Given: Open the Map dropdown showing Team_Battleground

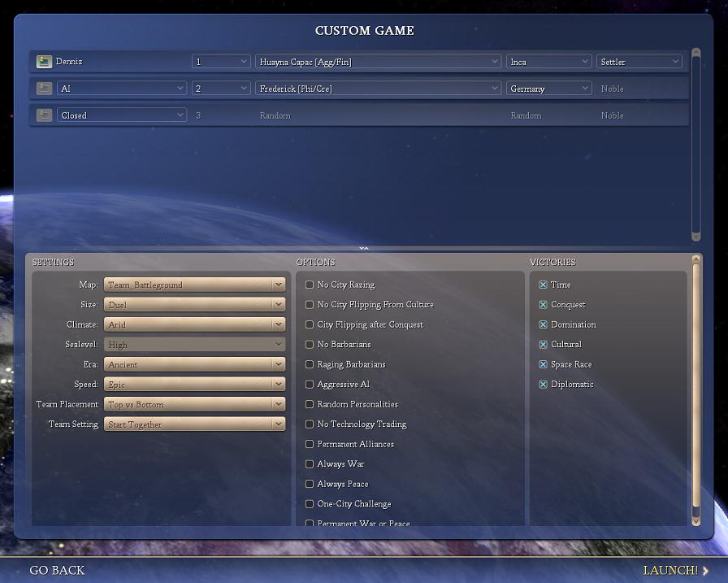Looking at the screenshot, I should 194,285.
